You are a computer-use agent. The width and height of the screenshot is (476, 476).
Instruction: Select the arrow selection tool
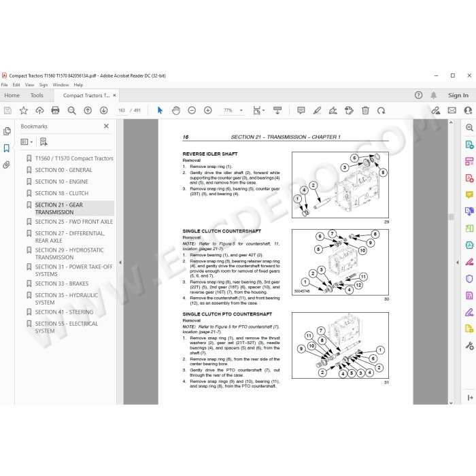pyautogui.click(x=160, y=110)
